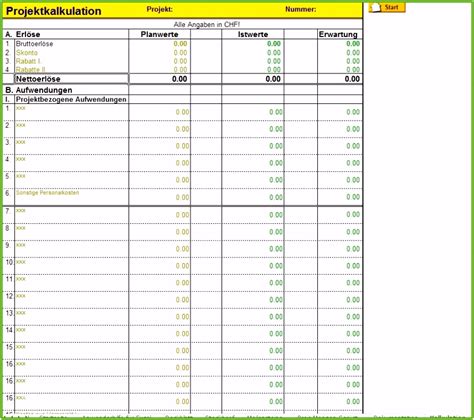474x420 pixels.
Task: Click Nettoerlöse Erwartung total 0.00
Action: 352,79
